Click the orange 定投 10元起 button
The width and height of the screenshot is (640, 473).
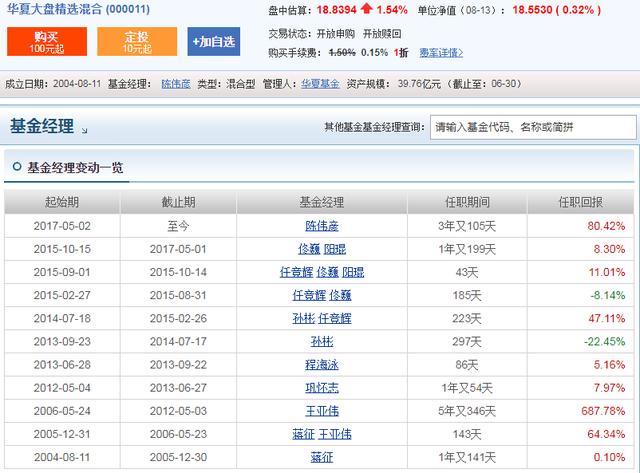[x=137, y=42]
